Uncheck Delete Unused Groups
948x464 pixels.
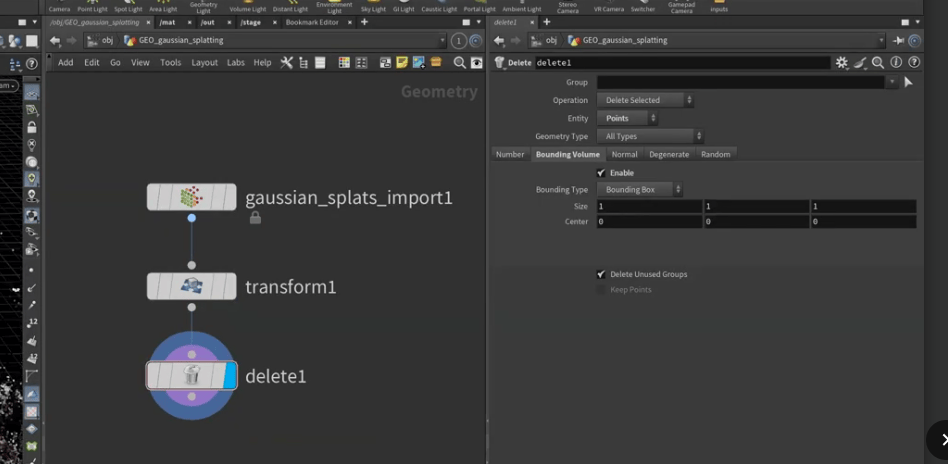point(601,274)
